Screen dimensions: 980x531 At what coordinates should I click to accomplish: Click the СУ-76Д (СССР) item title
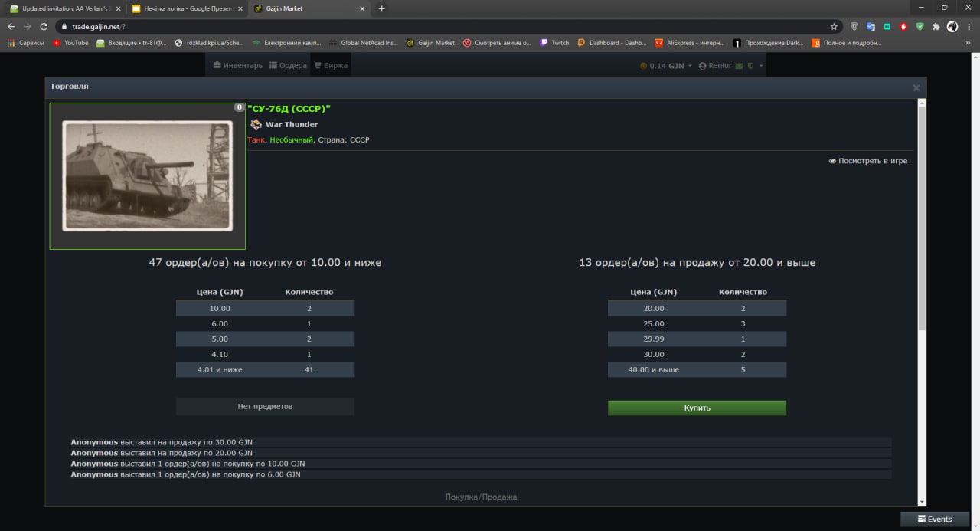[x=289, y=109]
